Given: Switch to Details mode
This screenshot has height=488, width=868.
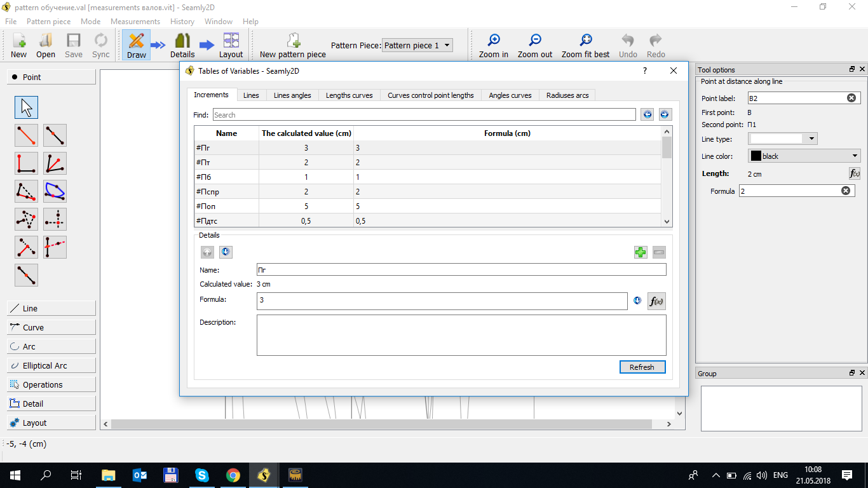Looking at the screenshot, I should coord(182,46).
